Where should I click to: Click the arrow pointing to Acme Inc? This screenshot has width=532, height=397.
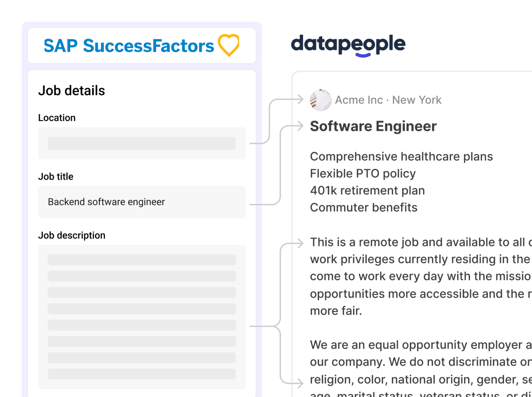click(300, 99)
